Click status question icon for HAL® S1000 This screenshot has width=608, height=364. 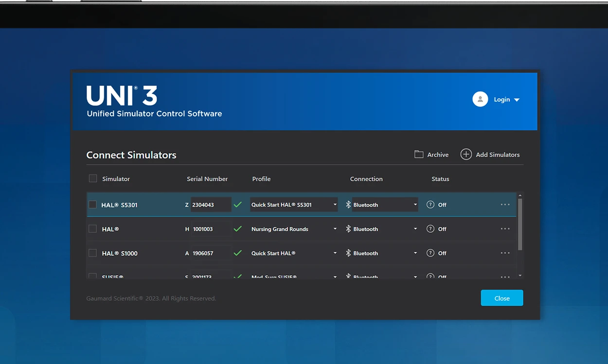click(430, 253)
